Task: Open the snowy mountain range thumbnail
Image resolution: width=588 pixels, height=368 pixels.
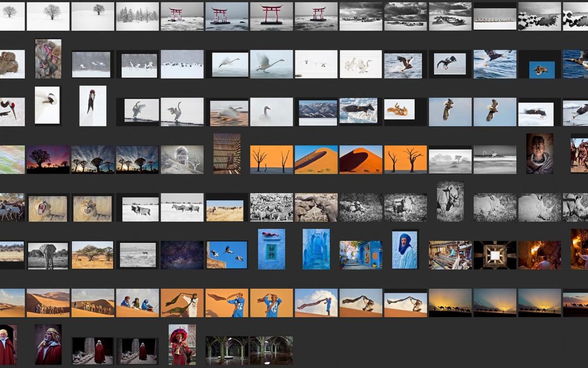Action: click(318, 111)
